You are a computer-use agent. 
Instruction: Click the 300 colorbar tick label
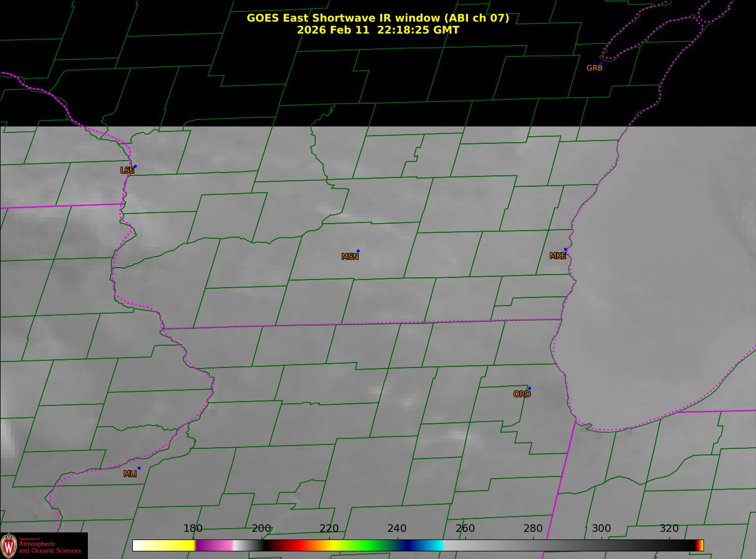[x=601, y=529]
